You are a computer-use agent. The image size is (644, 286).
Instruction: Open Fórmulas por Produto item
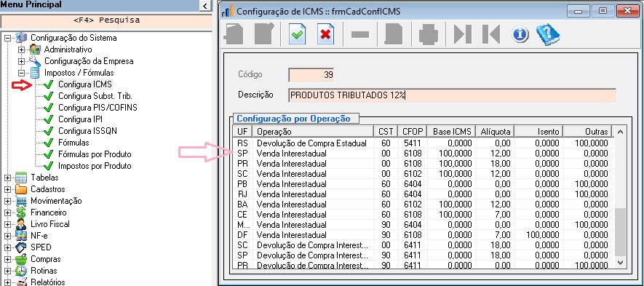coord(95,154)
